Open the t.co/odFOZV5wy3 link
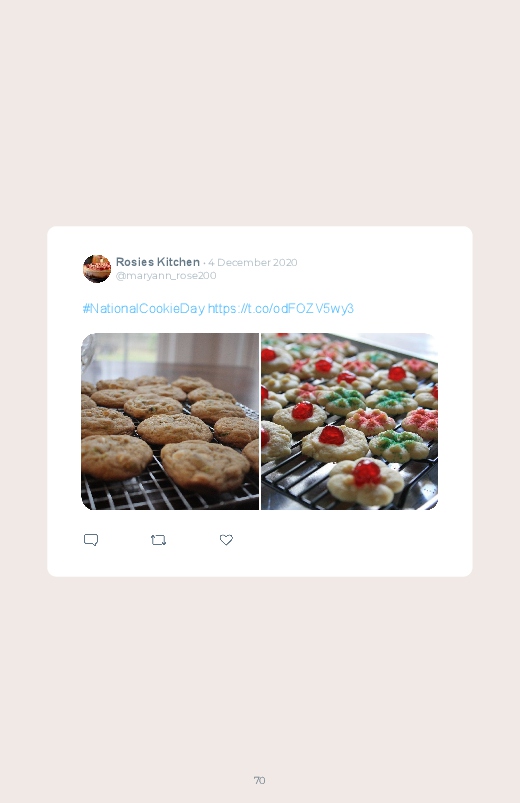Viewport: 520px width, 803px height. [x=281, y=308]
